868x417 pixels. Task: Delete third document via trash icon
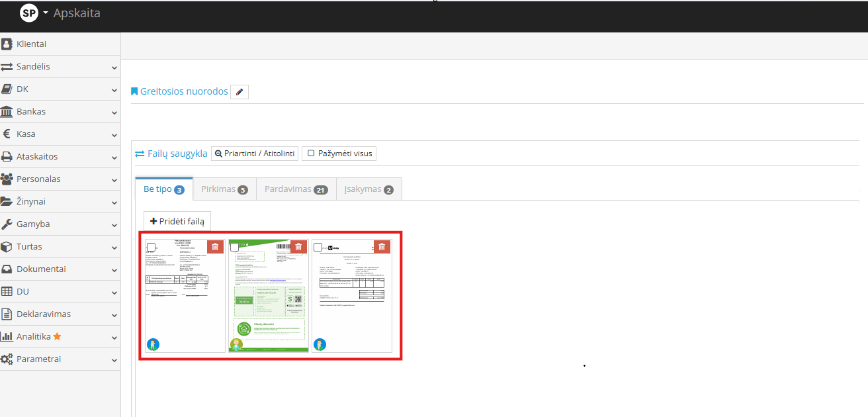(x=382, y=246)
